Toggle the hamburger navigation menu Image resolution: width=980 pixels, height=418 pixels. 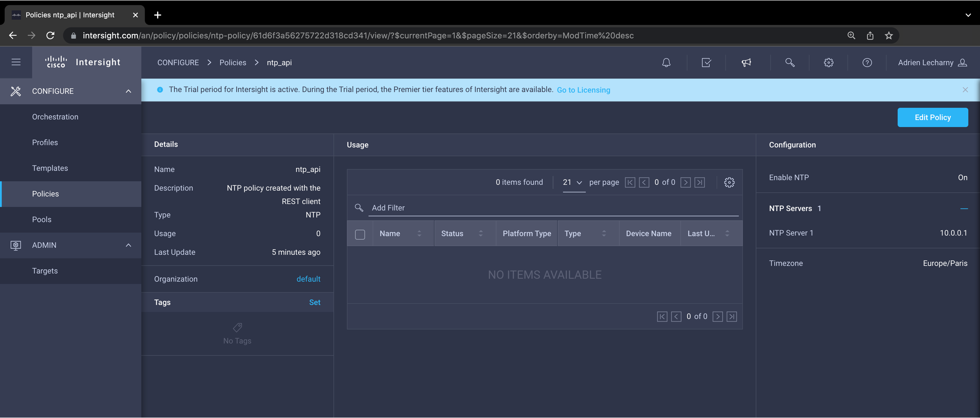[16, 62]
